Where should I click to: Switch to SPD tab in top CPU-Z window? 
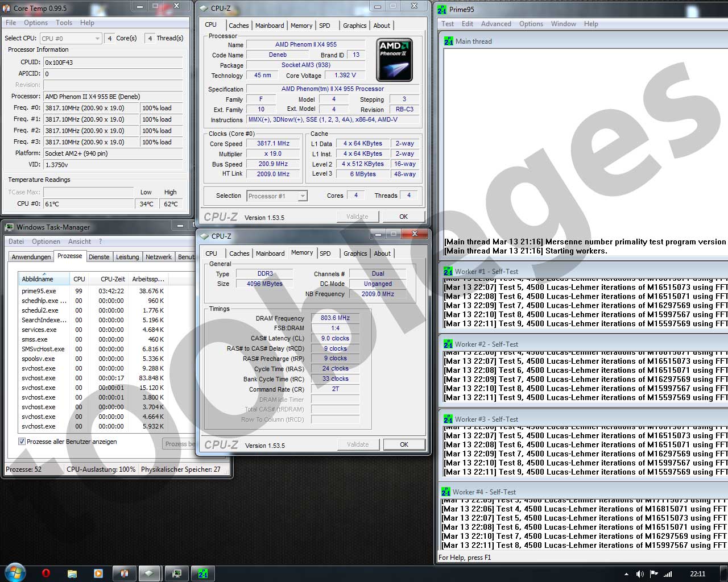325,26
